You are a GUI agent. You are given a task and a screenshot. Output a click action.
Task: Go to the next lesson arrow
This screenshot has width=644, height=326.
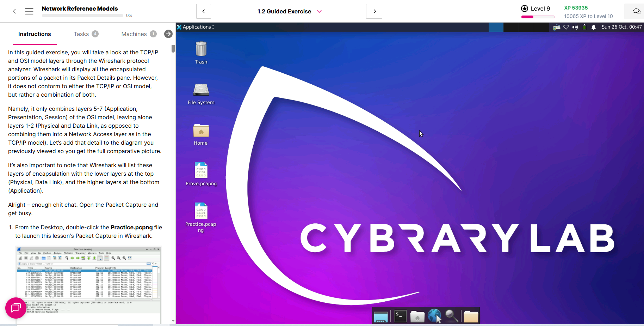[x=374, y=11]
